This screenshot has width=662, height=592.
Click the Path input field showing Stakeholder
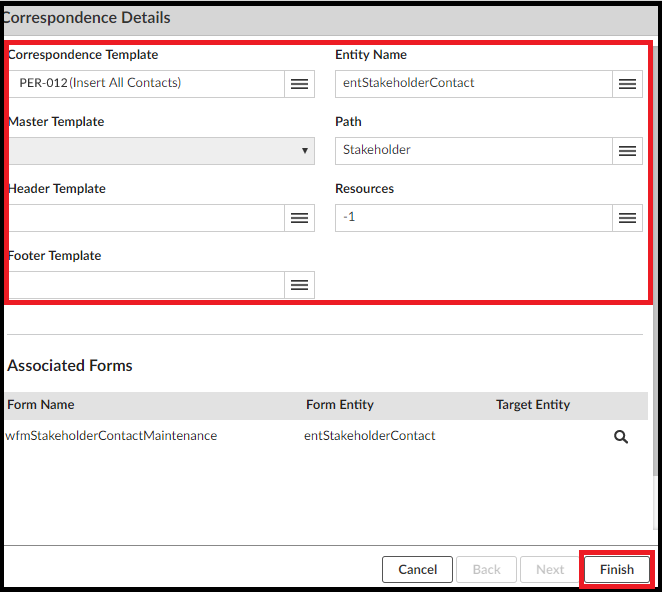pos(474,151)
